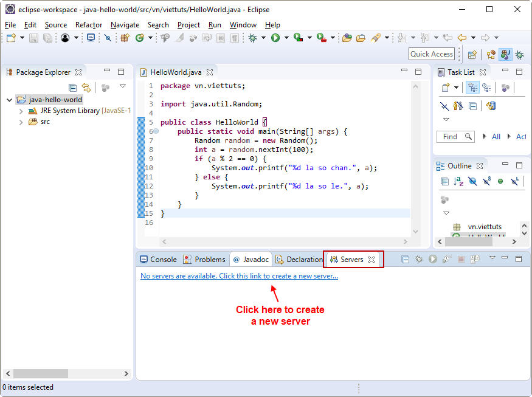532x397 pixels.
Task: Click Sort alphabetically icon in Outline
Action: coord(458,181)
